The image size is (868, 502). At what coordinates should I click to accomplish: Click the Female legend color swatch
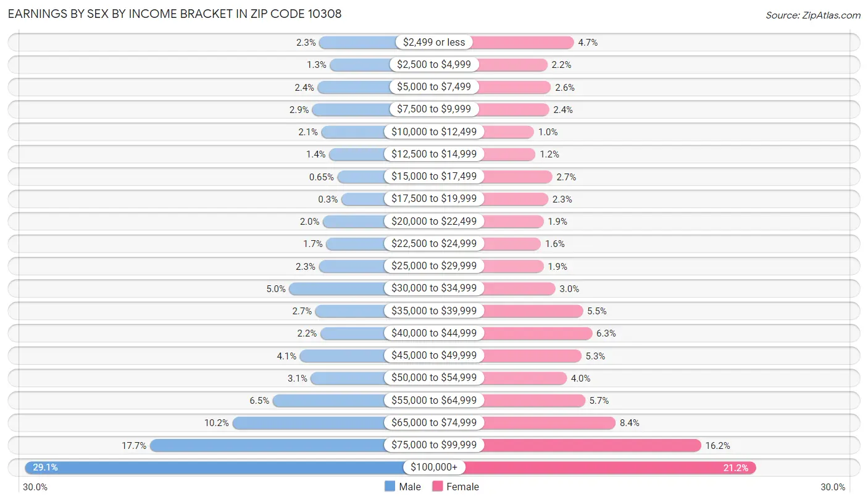pos(438,487)
